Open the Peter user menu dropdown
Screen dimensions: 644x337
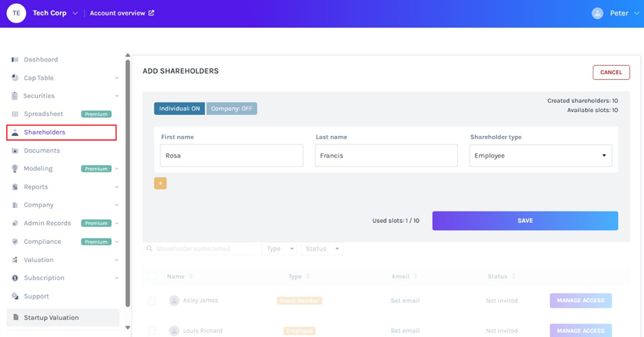click(x=636, y=13)
